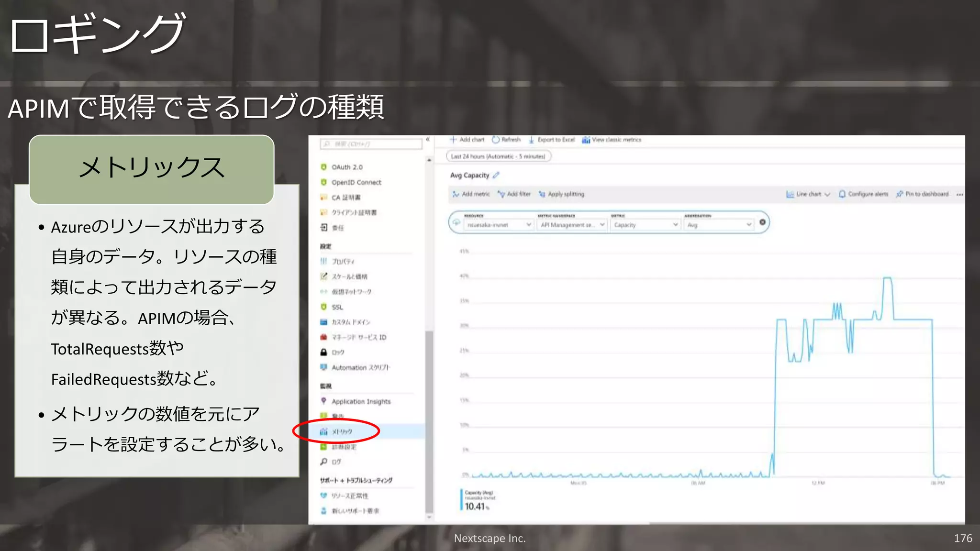Open the 仮想ネットワーク arrows icon
The image size is (980, 551).
pos(323,291)
